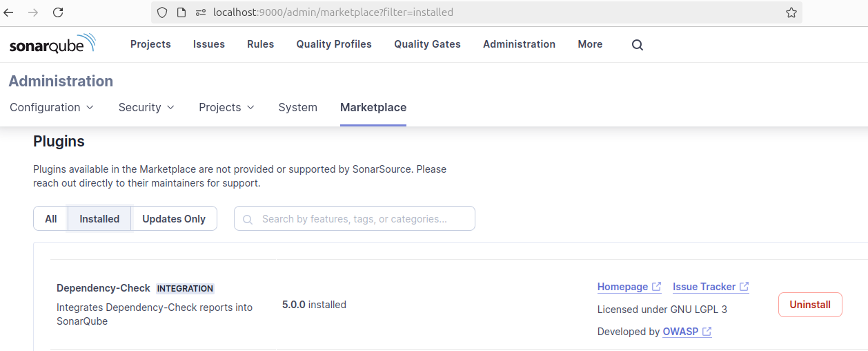Click the shield icon in address bar
This screenshot has height=351, width=868.
162,12
